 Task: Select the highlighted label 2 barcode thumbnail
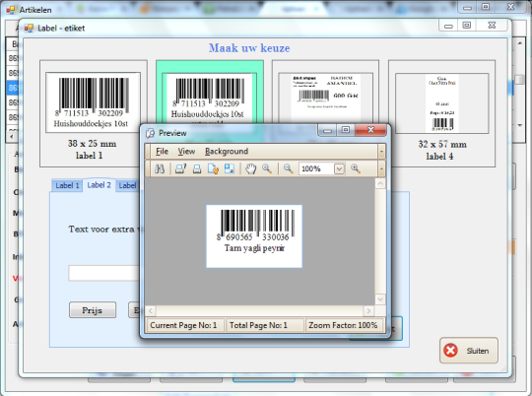coord(209,98)
